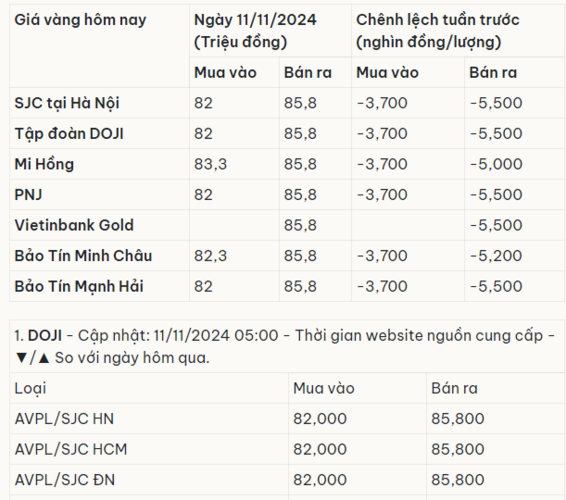Screen dimensions: 566x500
Task: Click Mi Hồng sell difference -5,000
Action: 496,164
